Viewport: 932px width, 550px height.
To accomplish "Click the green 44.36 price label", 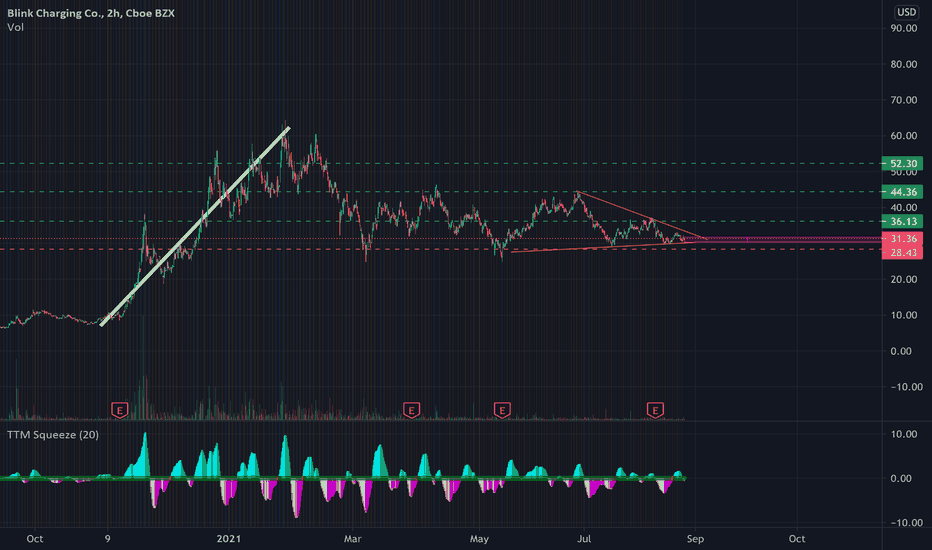I will [902, 192].
